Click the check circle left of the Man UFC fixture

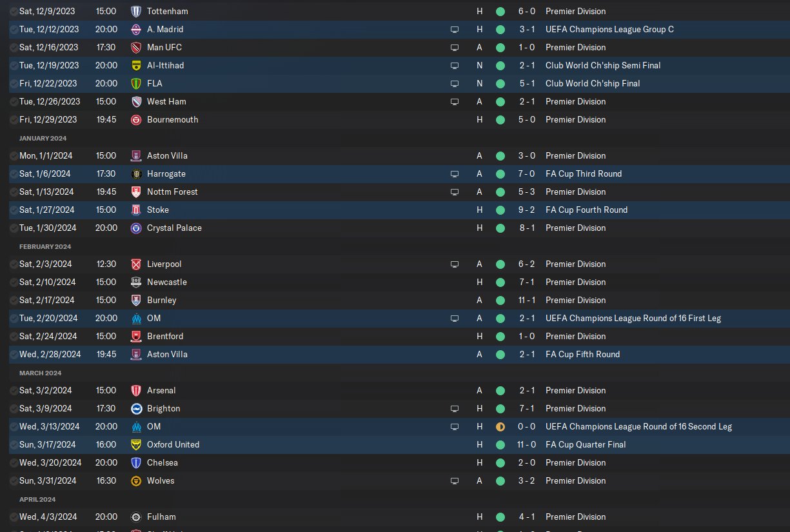tap(14, 48)
